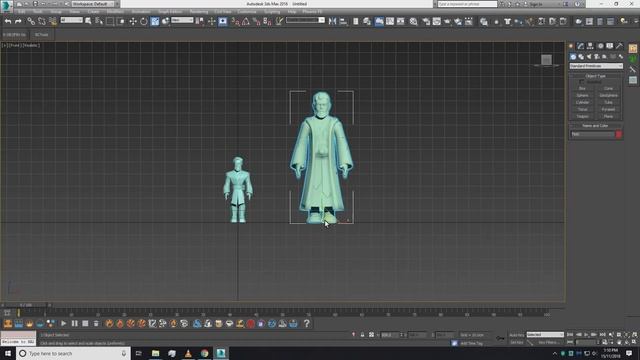The width and height of the screenshot is (640, 360).
Task: Switch to Modify panel tab icon
Action: [x=580, y=46]
